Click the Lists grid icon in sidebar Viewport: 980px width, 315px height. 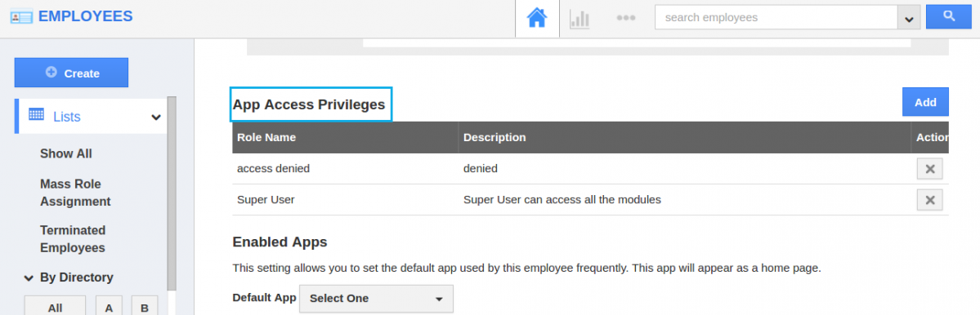click(36, 115)
